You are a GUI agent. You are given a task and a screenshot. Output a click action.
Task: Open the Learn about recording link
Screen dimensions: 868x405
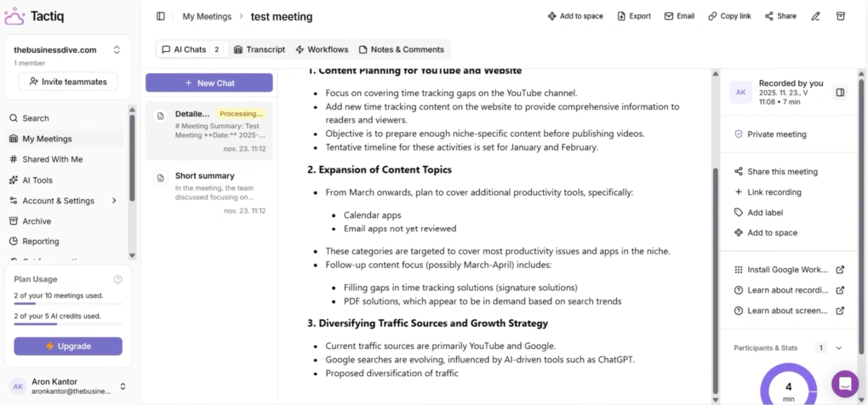pos(789,290)
